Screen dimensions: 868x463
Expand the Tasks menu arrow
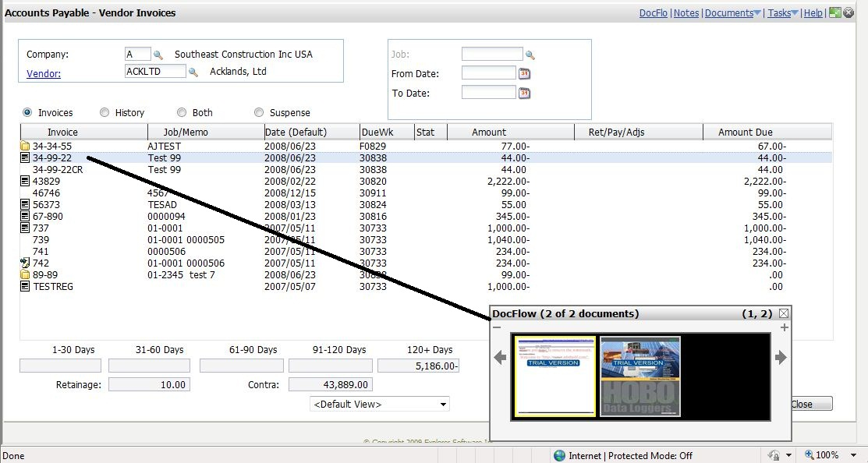pos(795,12)
